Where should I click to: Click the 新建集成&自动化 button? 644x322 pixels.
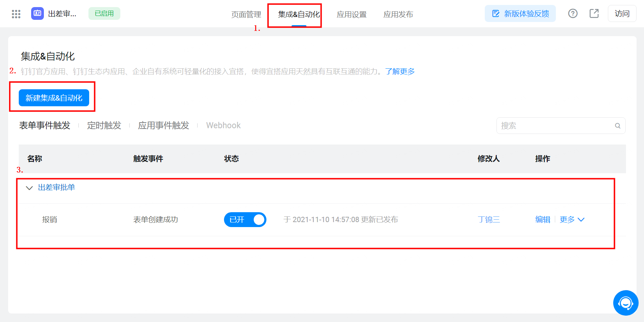point(54,98)
